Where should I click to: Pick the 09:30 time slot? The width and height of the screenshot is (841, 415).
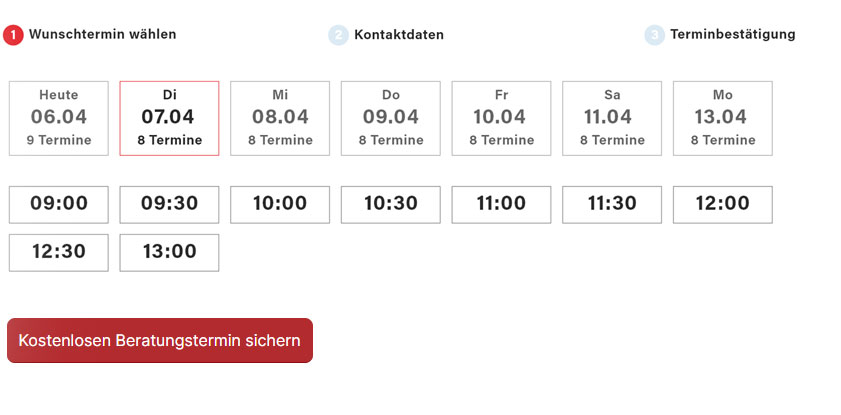coord(169,204)
